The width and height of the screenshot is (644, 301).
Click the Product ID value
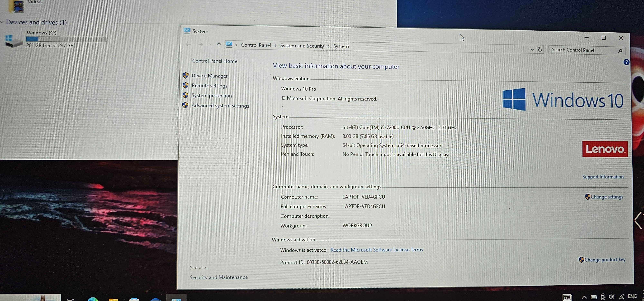coord(337,262)
